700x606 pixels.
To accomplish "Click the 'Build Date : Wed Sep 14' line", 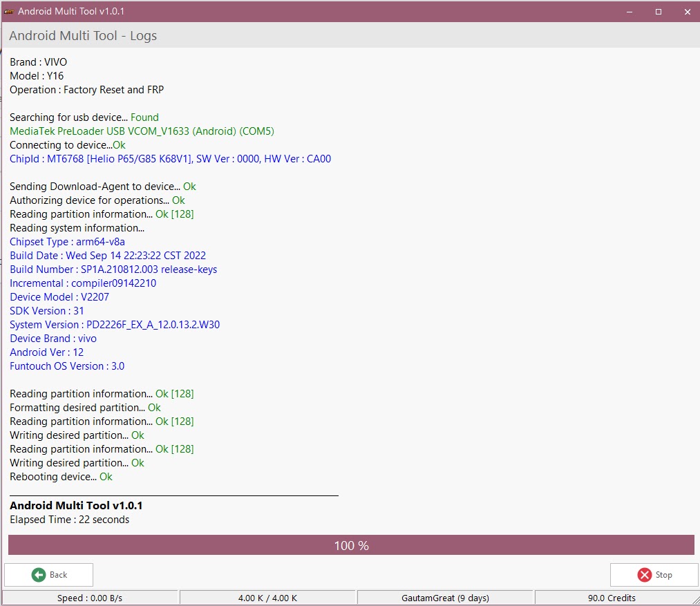I will pos(108,256).
